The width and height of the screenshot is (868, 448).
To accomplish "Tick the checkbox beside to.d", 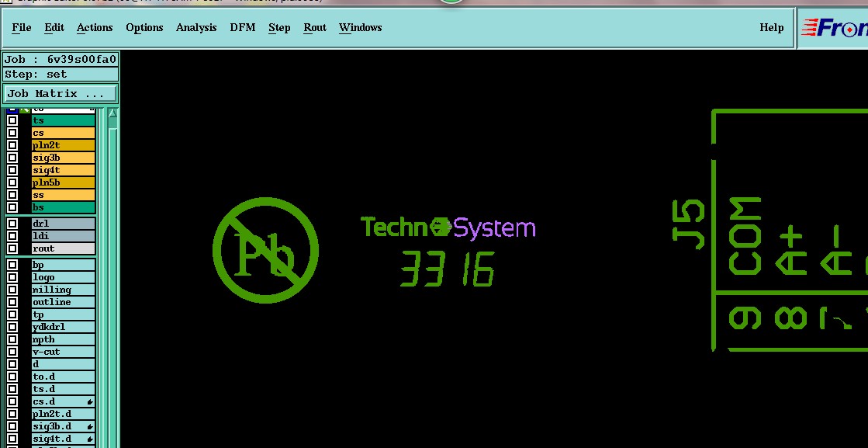I will pyautogui.click(x=12, y=377).
